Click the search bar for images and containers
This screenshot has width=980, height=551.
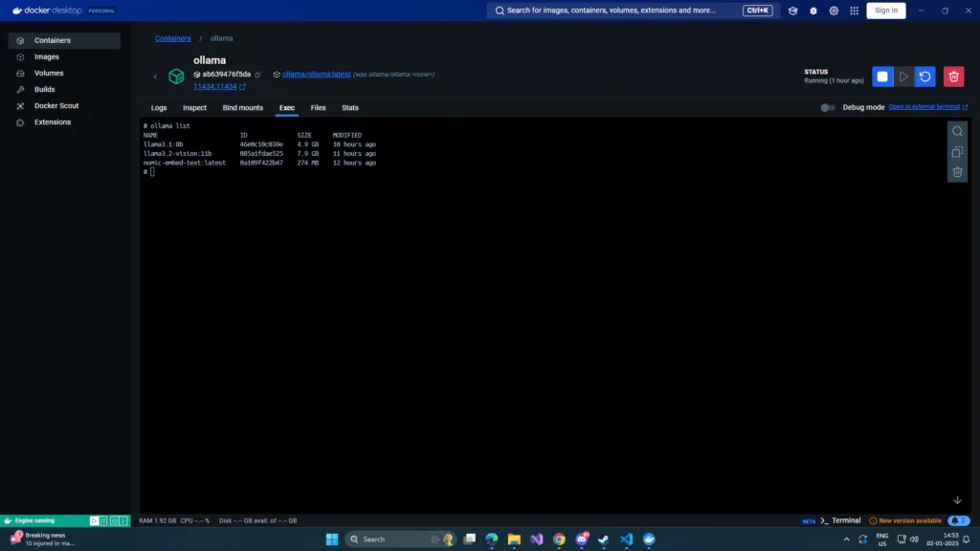633,11
